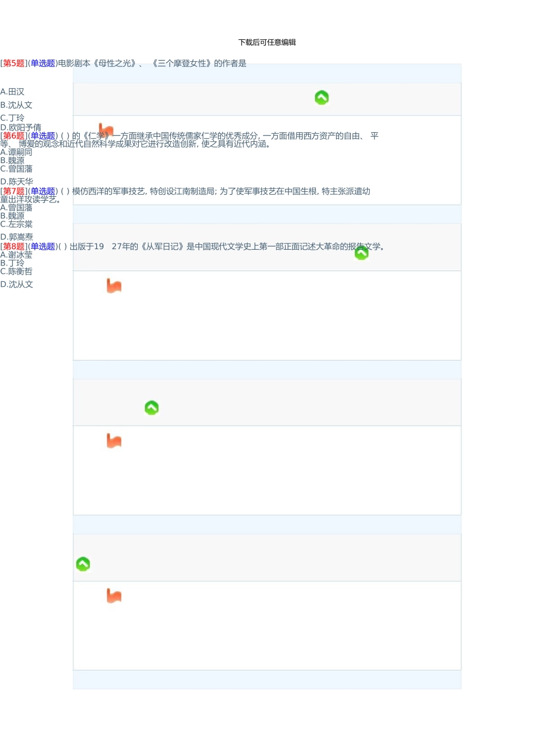Screen dimensions: 534x756
Task: Select answer D.沈从文 in question 8
Action: pyautogui.click(x=17, y=285)
